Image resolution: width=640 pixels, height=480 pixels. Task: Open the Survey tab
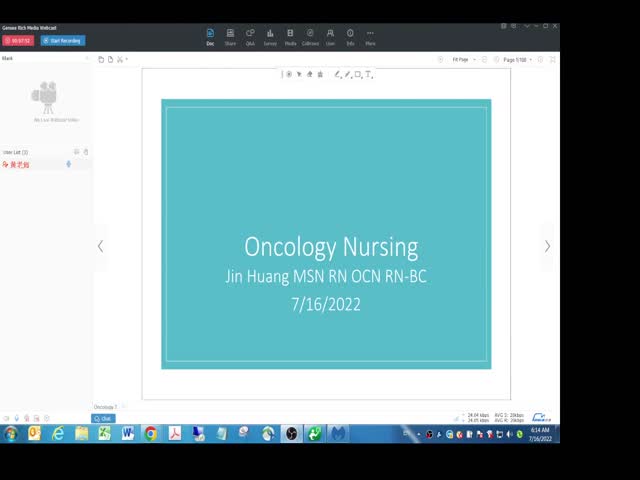[x=270, y=37]
